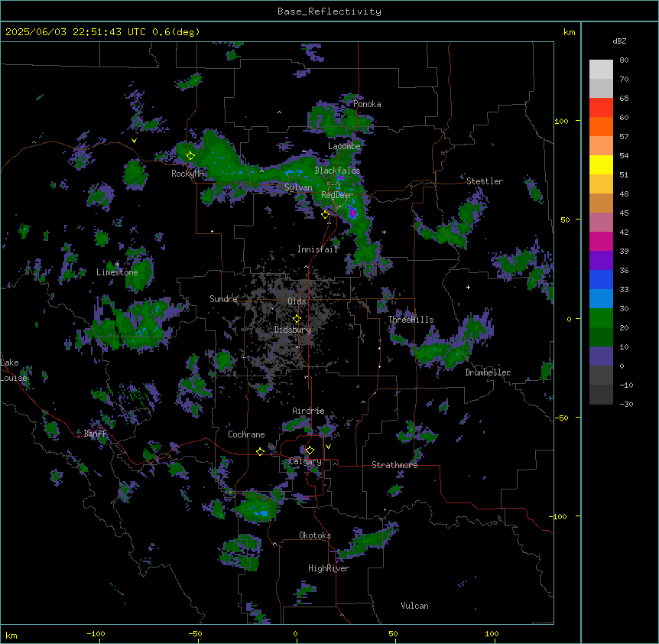659x644 pixels.
Task: Click the Didsbury city label
Action: 293,330
